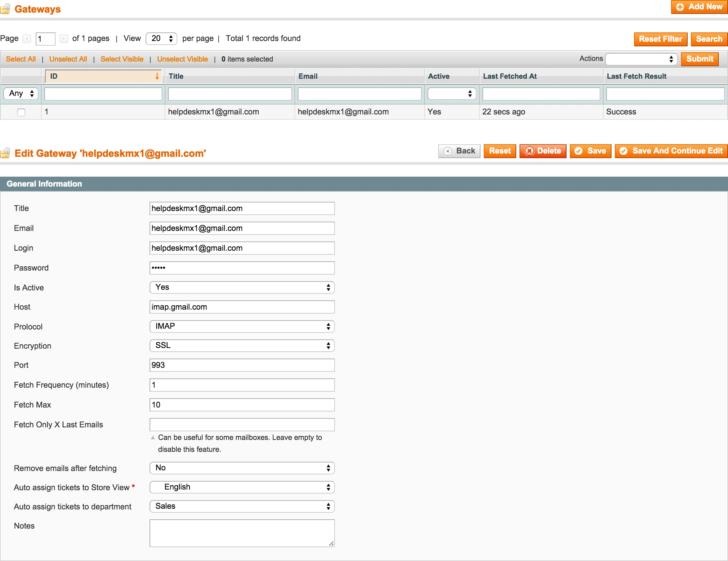
Task: Click the Back arrow icon
Action: click(x=448, y=151)
